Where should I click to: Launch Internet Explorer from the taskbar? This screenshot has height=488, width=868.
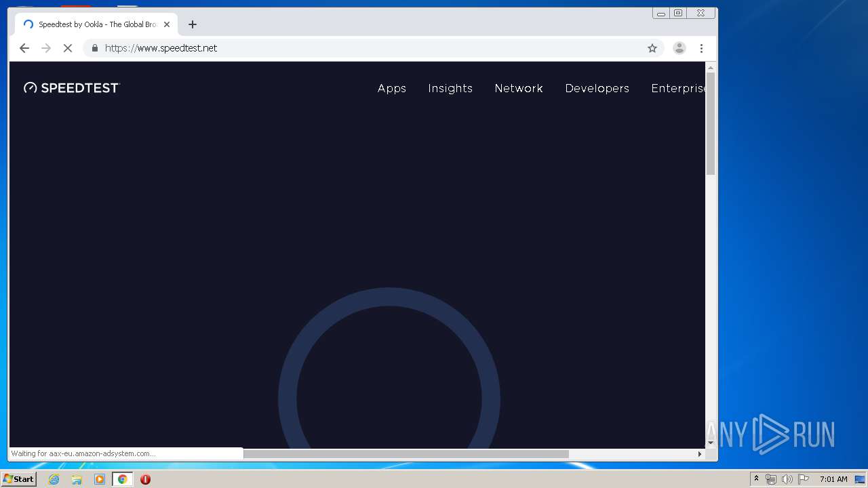tap(54, 479)
